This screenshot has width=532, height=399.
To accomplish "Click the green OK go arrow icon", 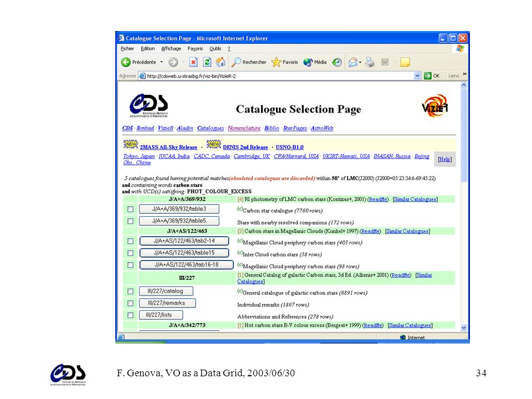I will [427, 76].
